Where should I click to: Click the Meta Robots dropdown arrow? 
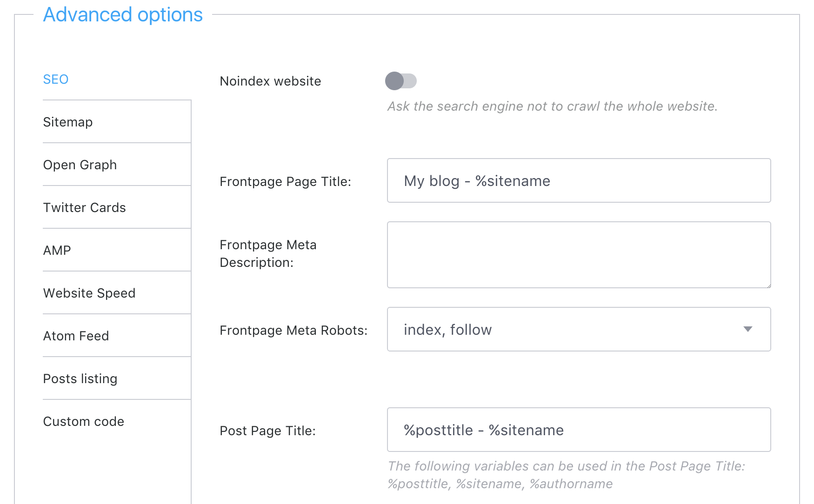[747, 329]
